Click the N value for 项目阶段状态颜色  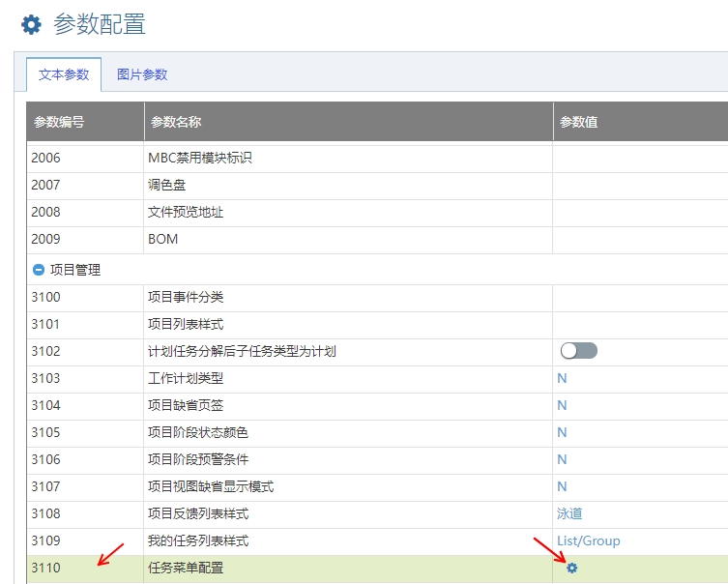[x=562, y=432]
